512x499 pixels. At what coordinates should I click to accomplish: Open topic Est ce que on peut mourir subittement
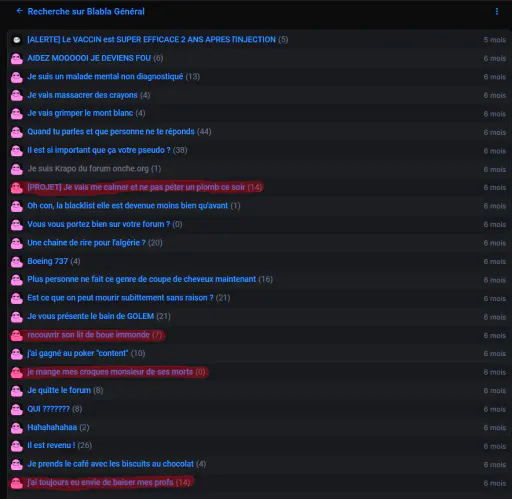(x=120, y=298)
